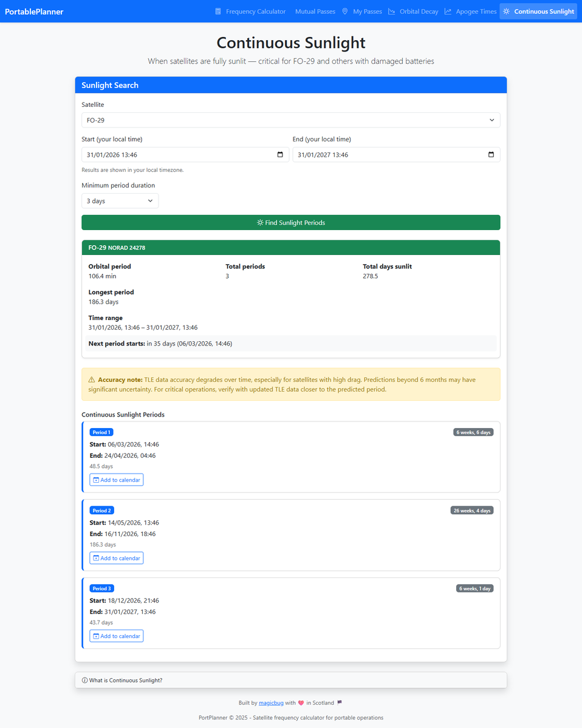This screenshot has height=728, width=582.
Task: Click the graph icon beside Apogee Times
Action: [x=448, y=12]
